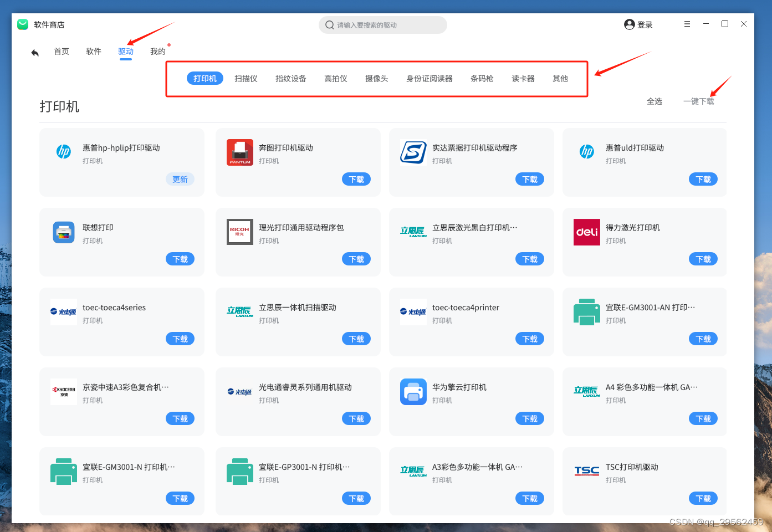Download 光电通睿灵系列通用机驱动
The width and height of the screenshot is (772, 532).
click(x=356, y=419)
